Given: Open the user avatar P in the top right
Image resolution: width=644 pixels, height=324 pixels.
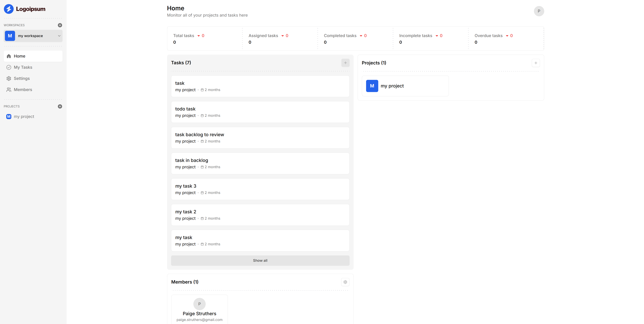Looking at the screenshot, I should 539,11.
